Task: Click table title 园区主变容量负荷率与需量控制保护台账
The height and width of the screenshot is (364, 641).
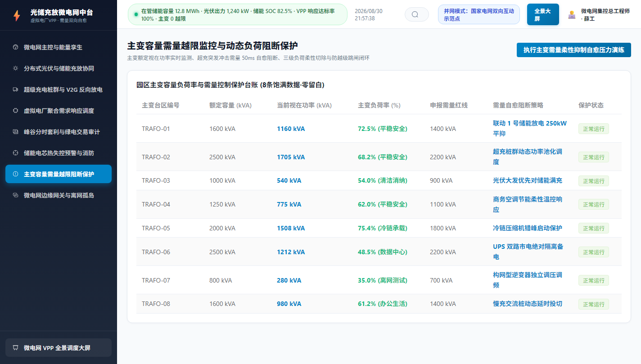Action: [x=230, y=85]
